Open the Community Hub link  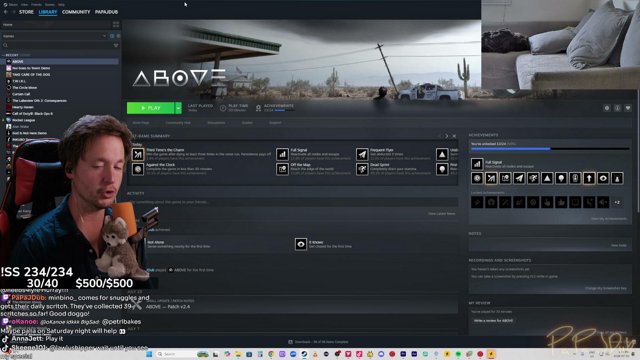click(x=178, y=122)
